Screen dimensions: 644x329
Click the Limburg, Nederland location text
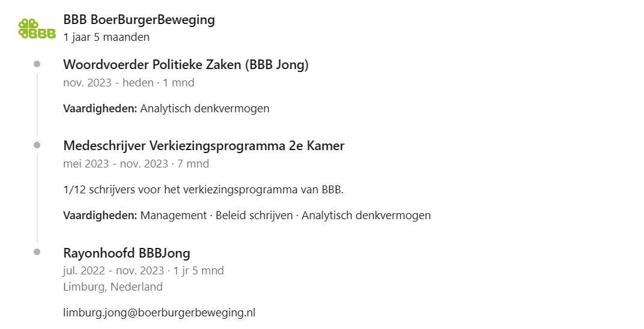click(113, 287)
